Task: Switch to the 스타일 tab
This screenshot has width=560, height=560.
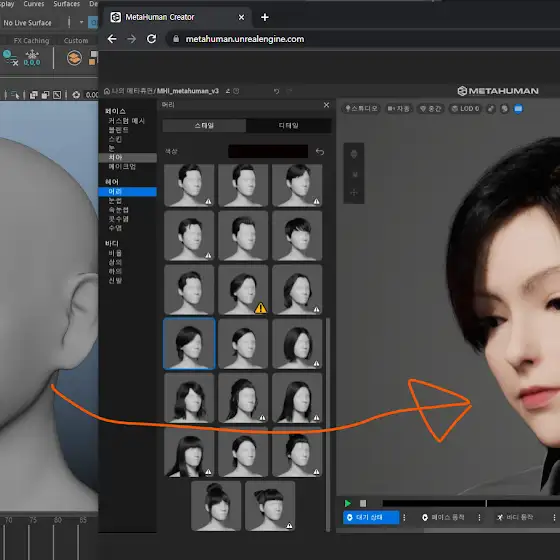Action: (204, 125)
